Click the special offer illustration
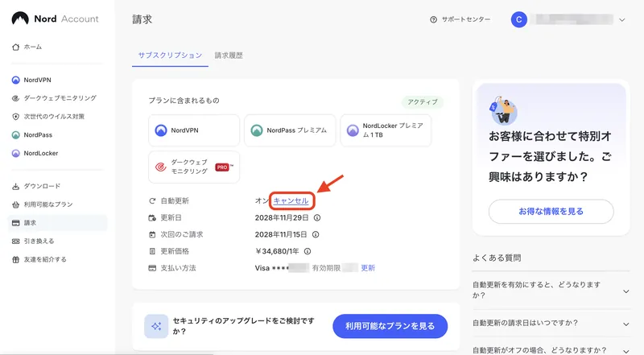This screenshot has height=355, width=644. click(503, 110)
